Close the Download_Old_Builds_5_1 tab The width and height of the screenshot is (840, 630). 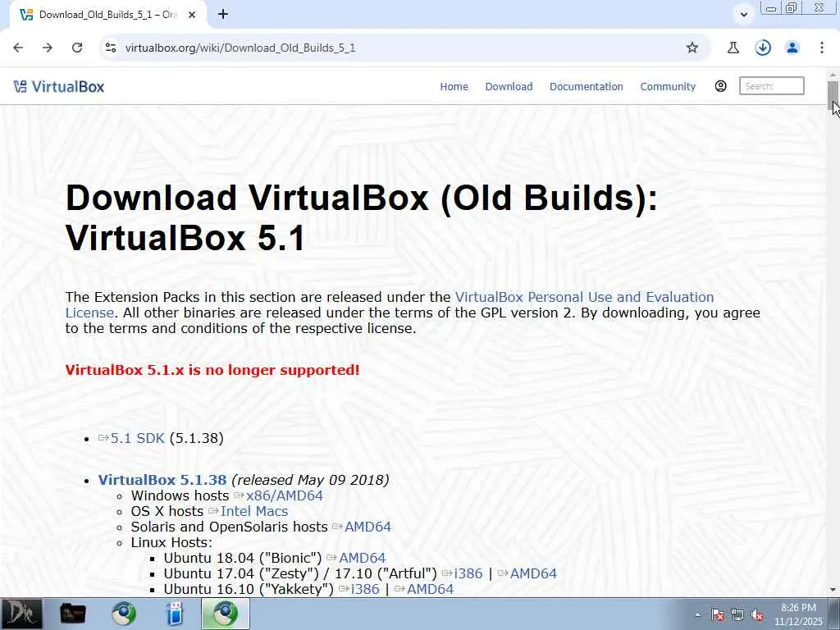click(192, 15)
